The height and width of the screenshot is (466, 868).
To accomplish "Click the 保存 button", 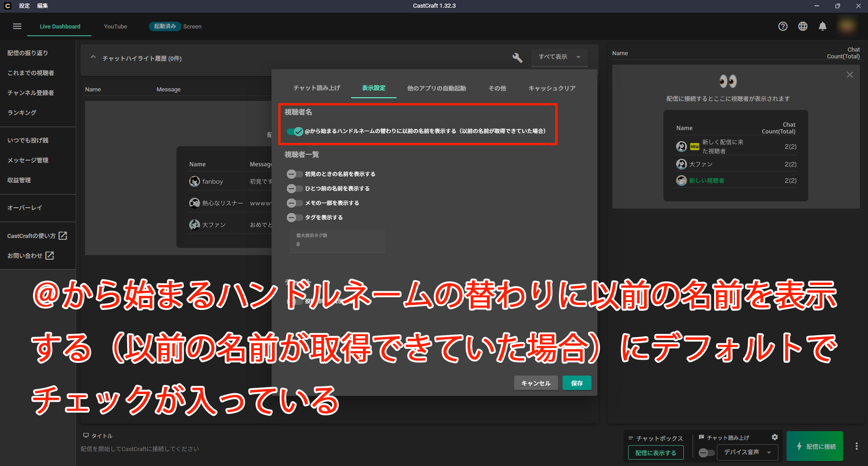I will 576,383.
